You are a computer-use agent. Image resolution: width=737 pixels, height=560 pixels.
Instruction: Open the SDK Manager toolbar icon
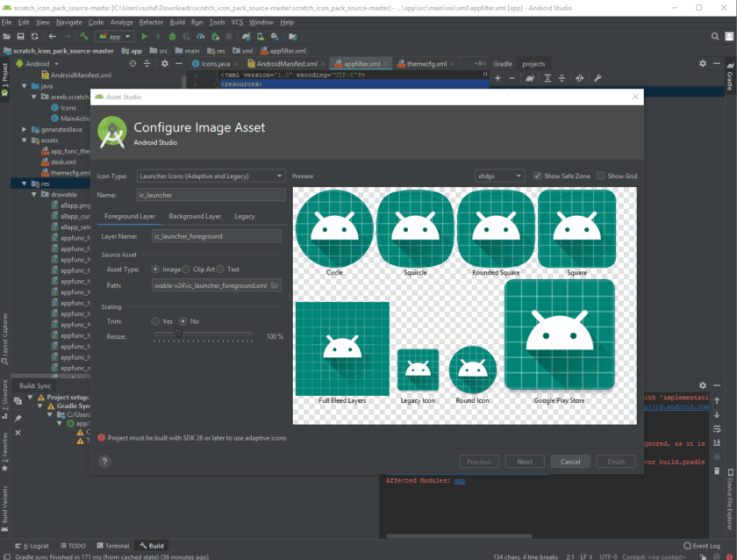[274, 37]
